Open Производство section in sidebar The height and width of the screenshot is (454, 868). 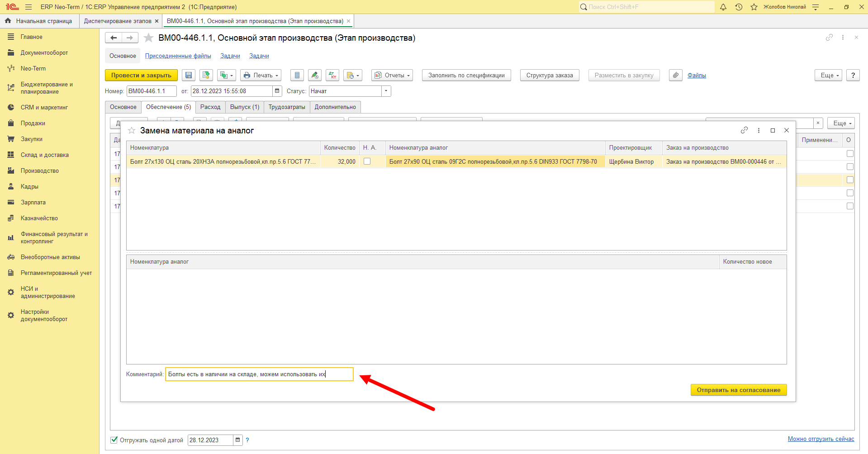[x=40, y=170]
